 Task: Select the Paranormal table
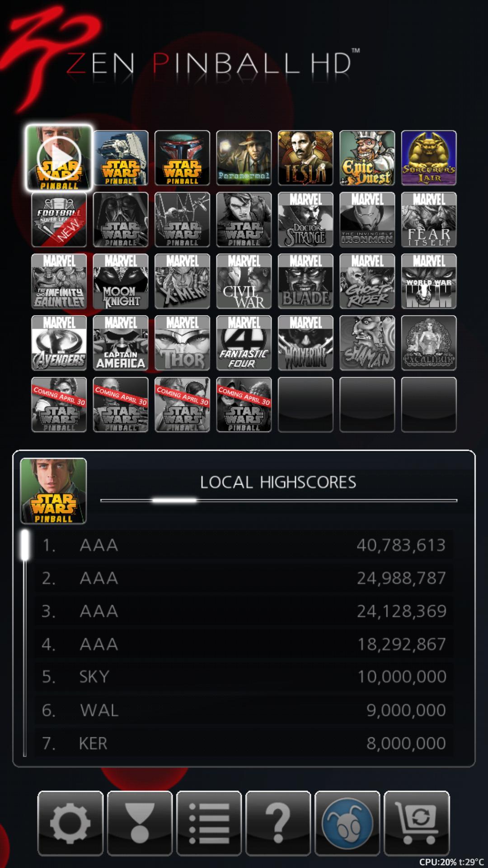point(244,158)
